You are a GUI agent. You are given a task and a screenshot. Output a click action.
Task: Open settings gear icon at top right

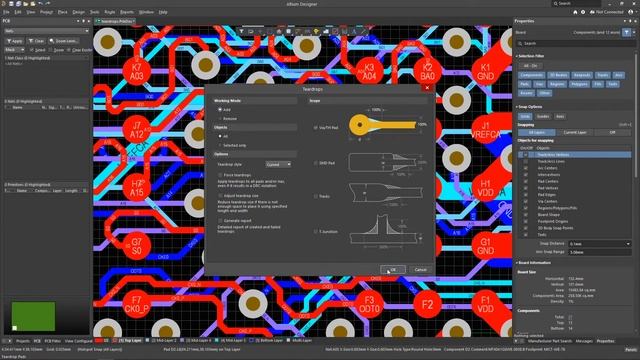(583, 12)
